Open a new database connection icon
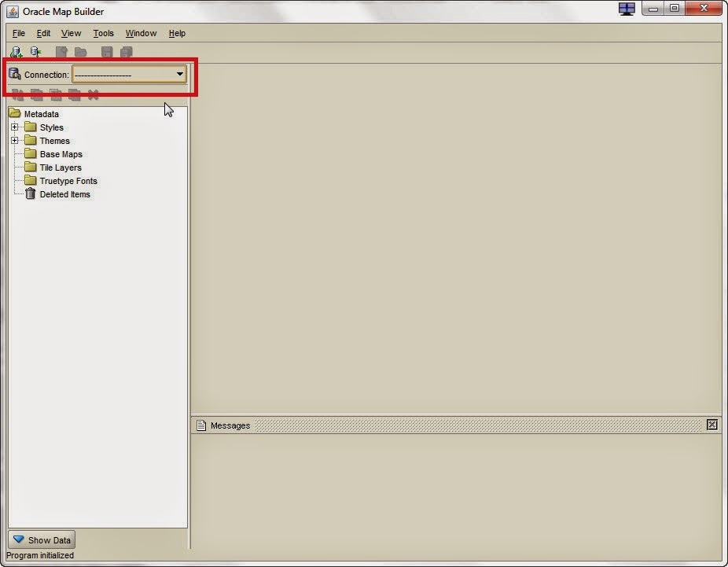The height and width of the screenshot is (567, 728). click(x=16, y=51)
